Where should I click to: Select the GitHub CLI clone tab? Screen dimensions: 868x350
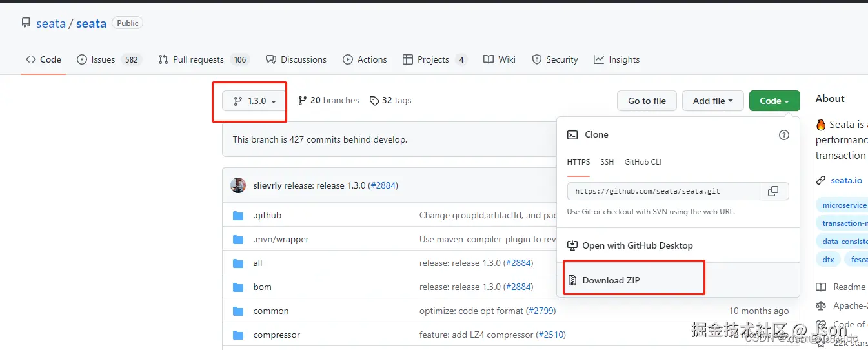pyautogui.click(x=643, y=162)
